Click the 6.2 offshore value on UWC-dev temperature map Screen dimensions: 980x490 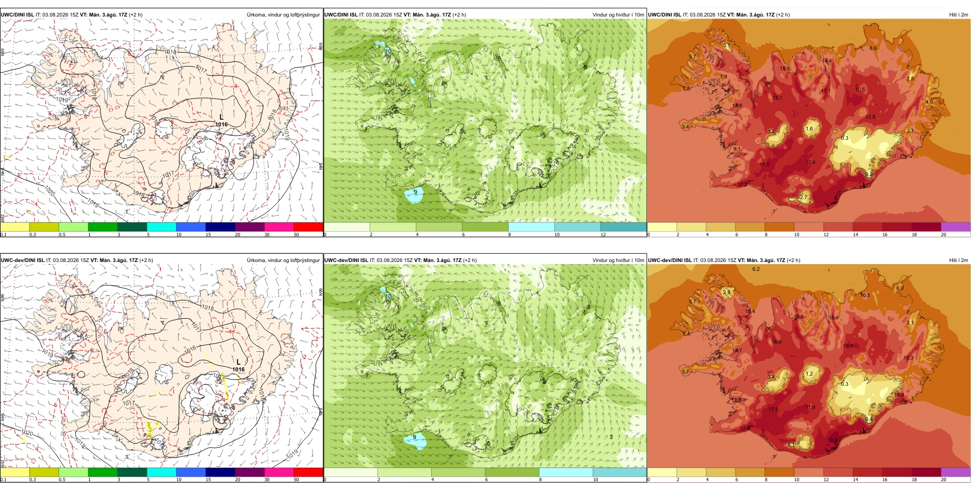click(x=756, y=269)
